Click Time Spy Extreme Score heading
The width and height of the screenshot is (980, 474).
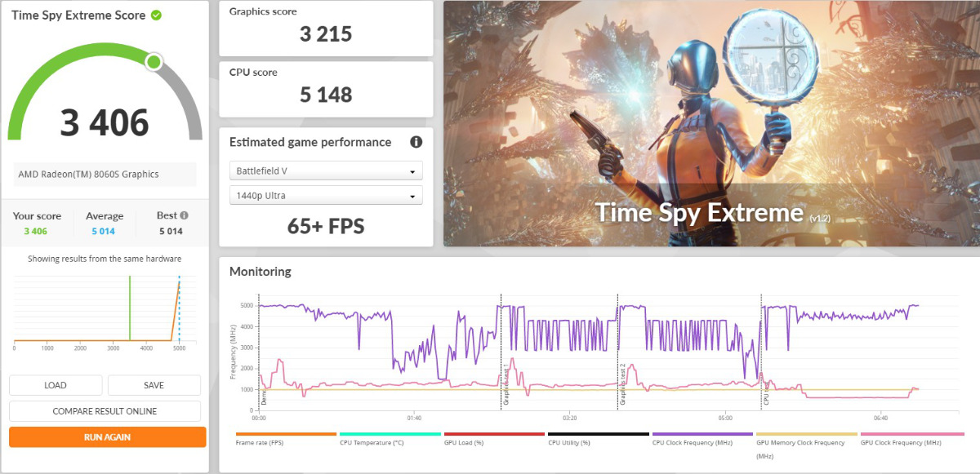[78, 15]
